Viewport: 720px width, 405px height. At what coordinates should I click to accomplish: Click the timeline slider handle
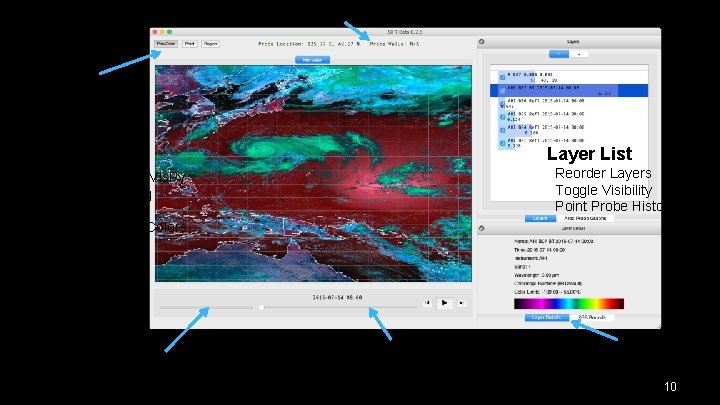pos(261,308)
